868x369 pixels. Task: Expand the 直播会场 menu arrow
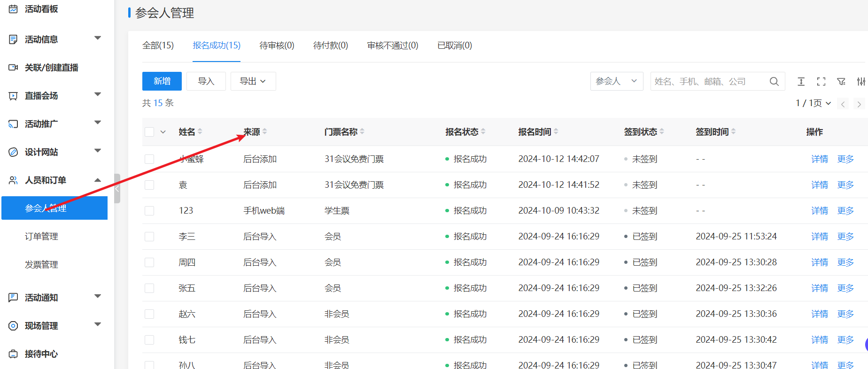tap(98, 94)
